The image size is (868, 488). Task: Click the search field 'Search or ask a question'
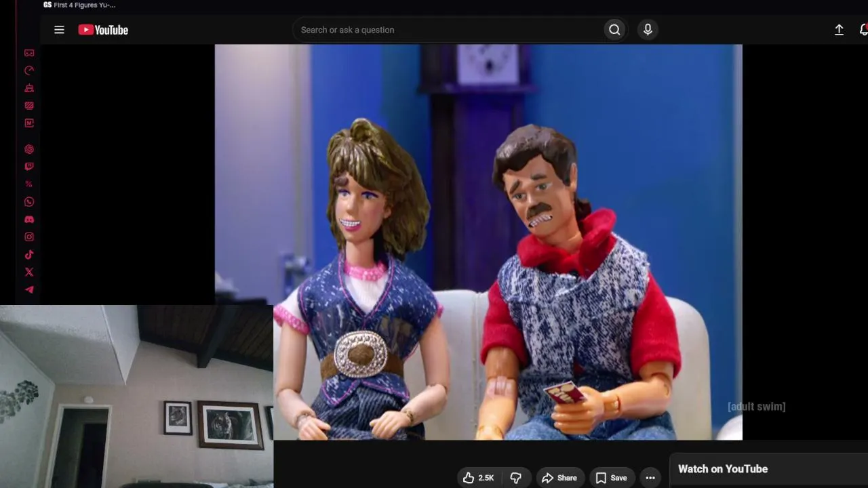point(448,30)
